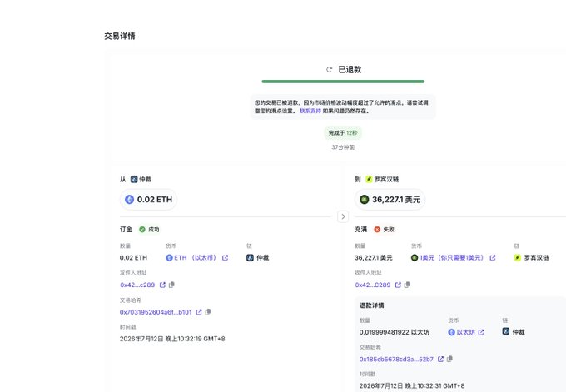Click the arrow chevron between the from and to panels

(x=343, y=216)
